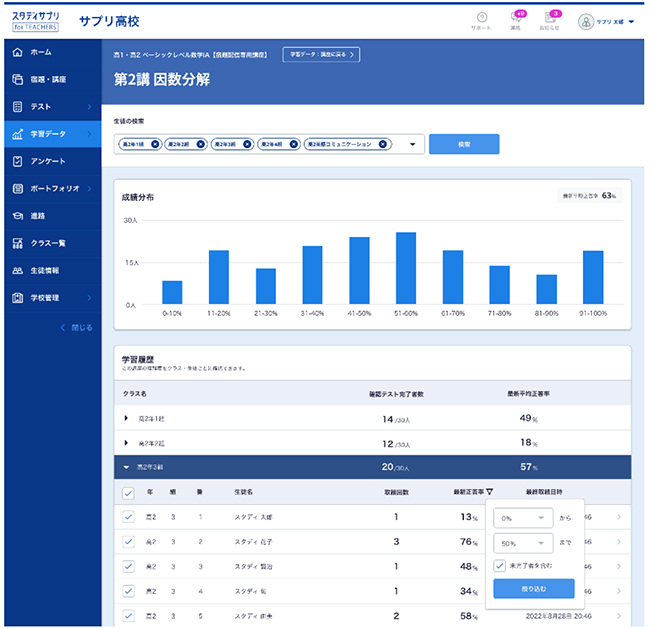Click the 生徒情報 people icon in sidebar

(17, 270)
